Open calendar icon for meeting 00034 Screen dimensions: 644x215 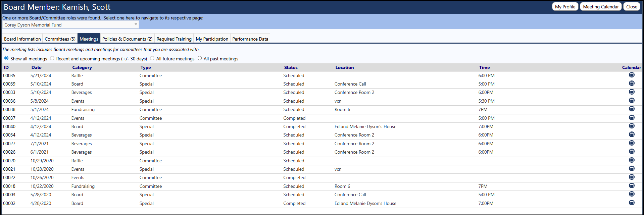coord(632,135)
